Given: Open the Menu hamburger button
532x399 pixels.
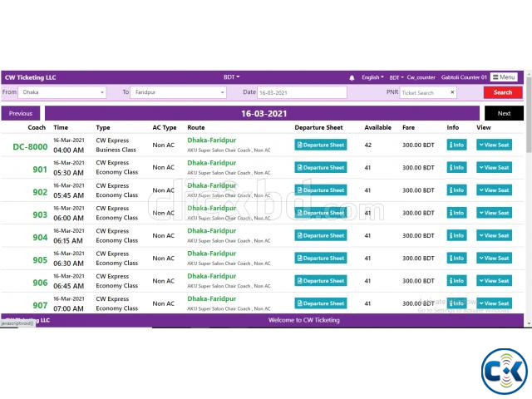Looking at the screenshot, I should (x=504, y=77).
